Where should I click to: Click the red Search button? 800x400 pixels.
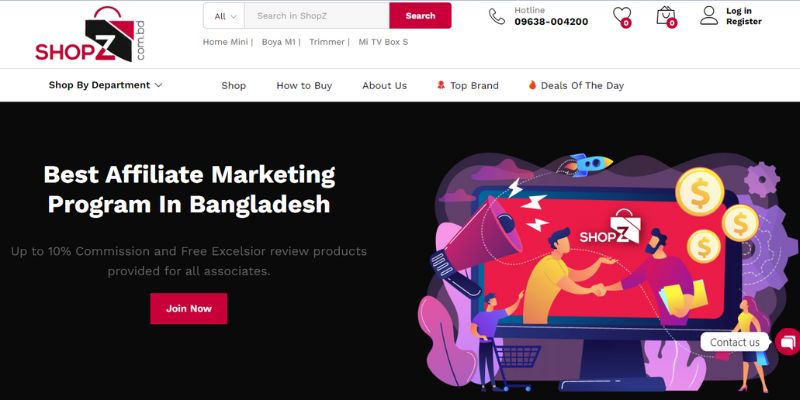(420, 16)
